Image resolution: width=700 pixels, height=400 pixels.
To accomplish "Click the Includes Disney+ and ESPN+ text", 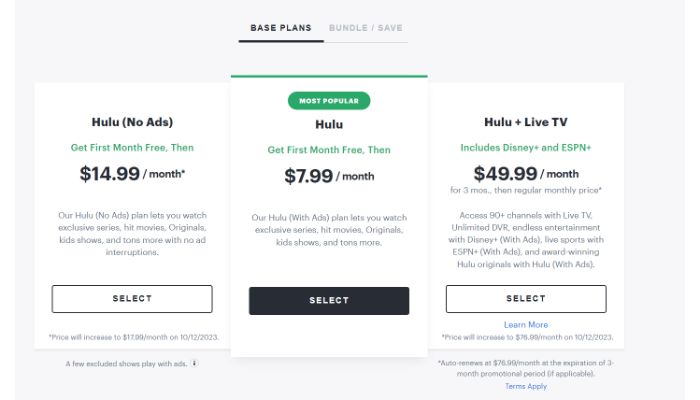I will tap(526, 148).
